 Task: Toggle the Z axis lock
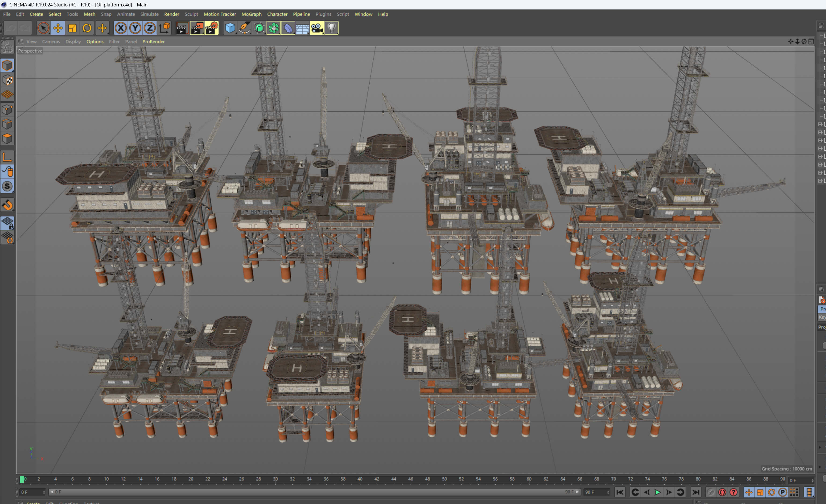click(150, 28)
